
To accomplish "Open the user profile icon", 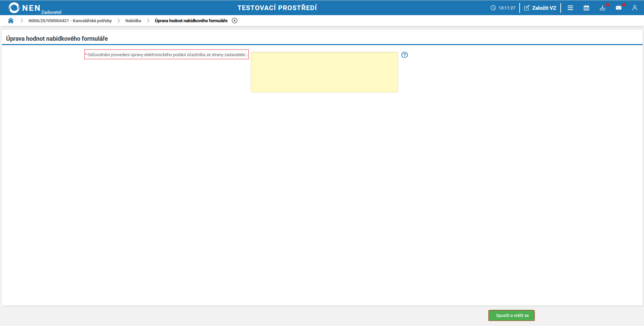I will [x=635, y=8].
